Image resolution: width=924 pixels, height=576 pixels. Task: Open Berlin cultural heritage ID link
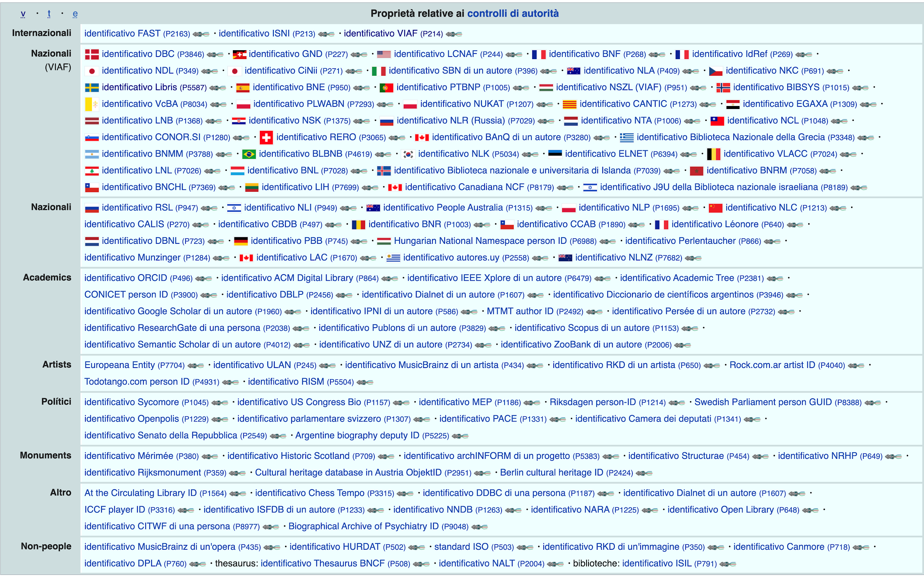pyautogui.click(x=566, y=473)
